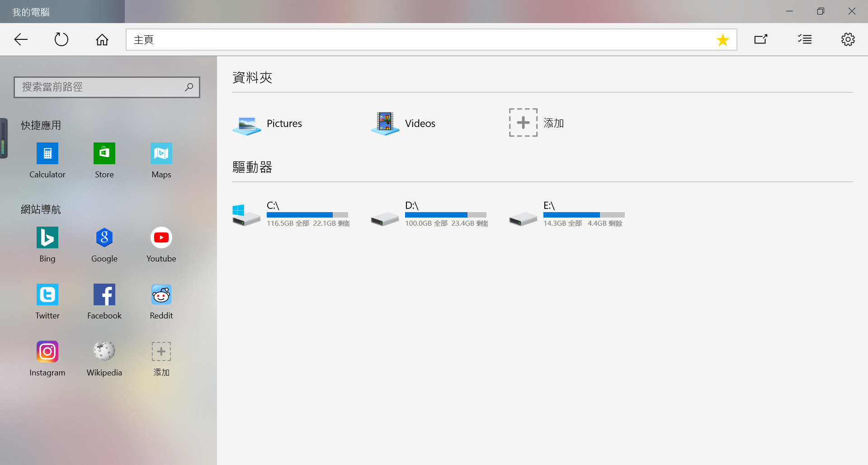Click the 快捷應用 section heading
This screenshot has height=465, width=868.
coord(41,125)
